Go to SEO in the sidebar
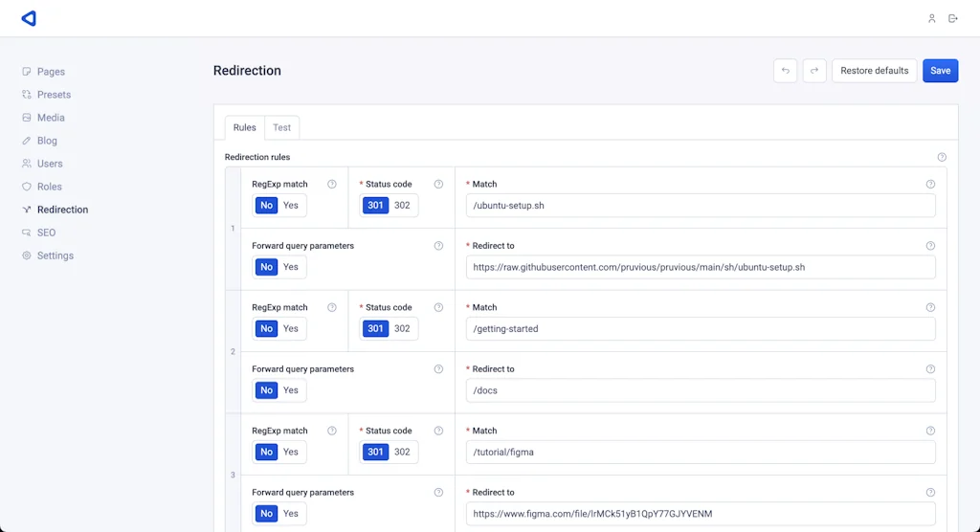The image size is (980, 532). pyautogui.click(x=46, y=233)
